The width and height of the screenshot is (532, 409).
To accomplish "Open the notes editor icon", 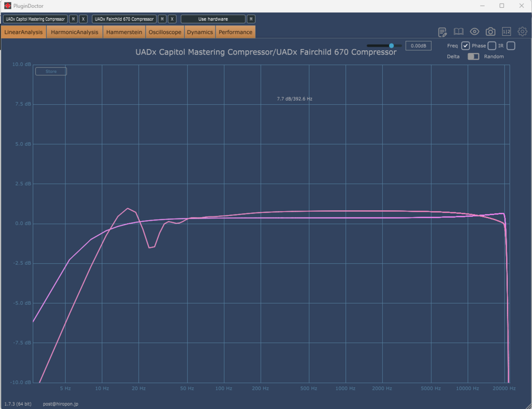I will [443, 32].
